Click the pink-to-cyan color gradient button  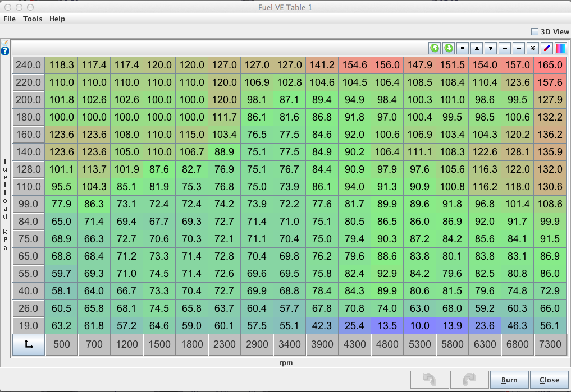click(561, 48)
